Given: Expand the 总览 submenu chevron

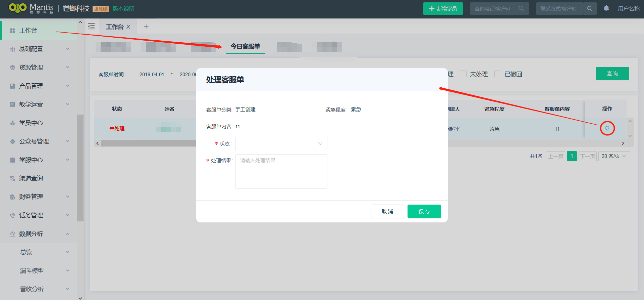Looking at the screenshot, I should [68, 252].
